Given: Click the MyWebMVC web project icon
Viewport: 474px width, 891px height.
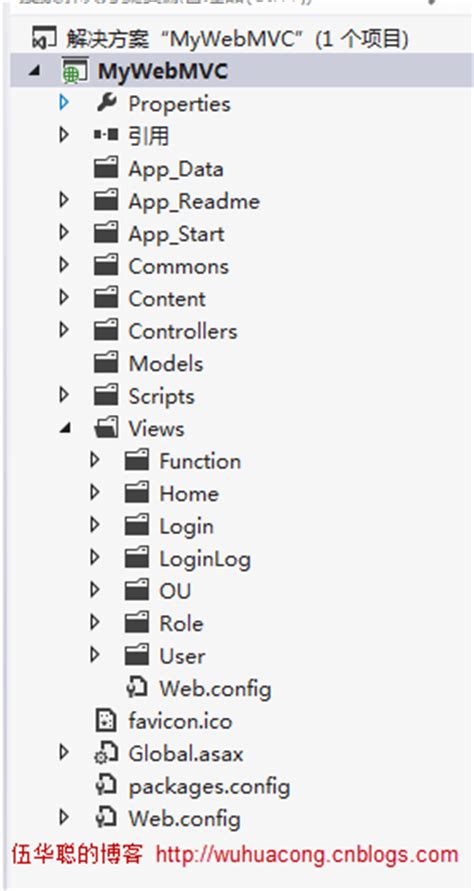Looking at the screenshot, I should (x=75, y=72).
